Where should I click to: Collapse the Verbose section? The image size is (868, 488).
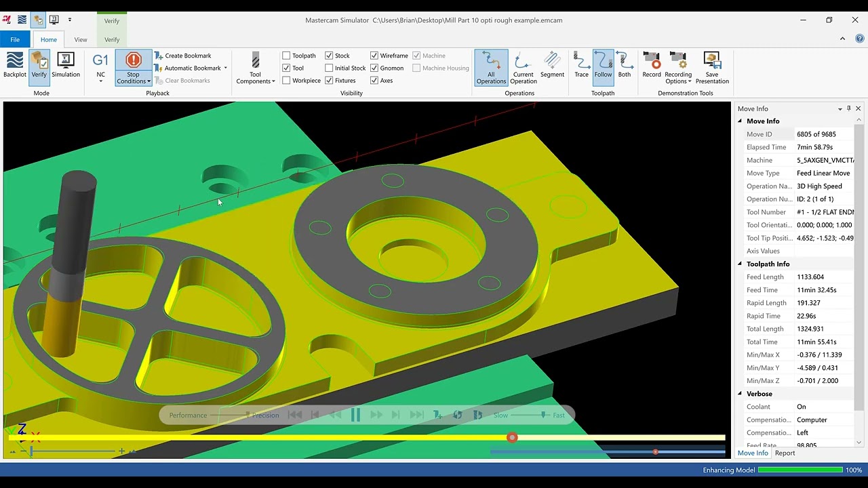point(740,394)
